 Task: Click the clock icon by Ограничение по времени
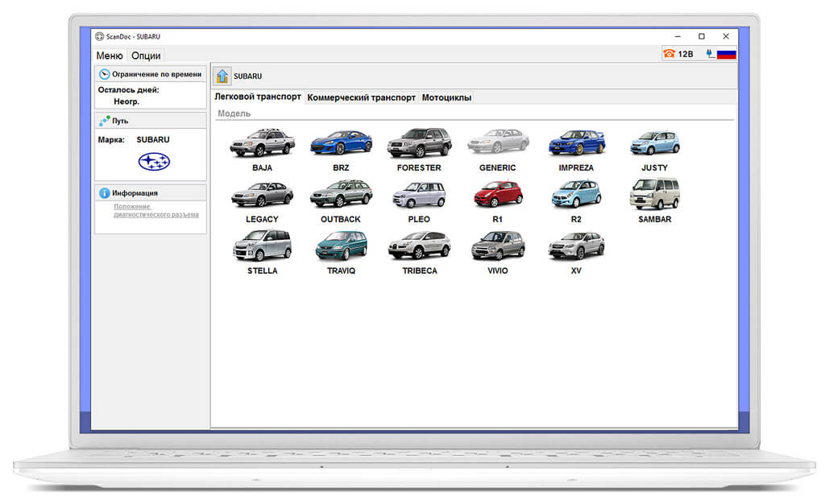[104, 74]
